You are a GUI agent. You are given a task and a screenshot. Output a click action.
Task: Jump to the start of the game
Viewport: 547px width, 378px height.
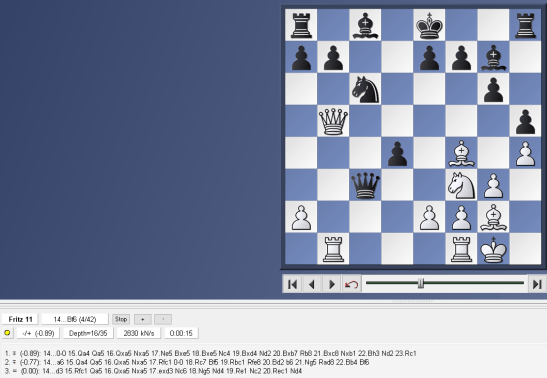click(x=292, y=285)
